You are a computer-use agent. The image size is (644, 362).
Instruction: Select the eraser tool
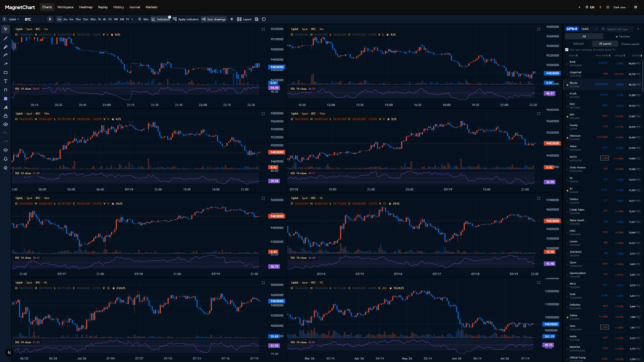tap(6, 168)
